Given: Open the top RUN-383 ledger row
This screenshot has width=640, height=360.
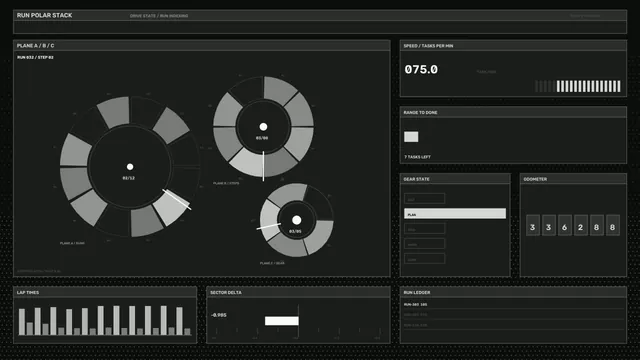Looking at the screenshot, I should click(513, 304).
